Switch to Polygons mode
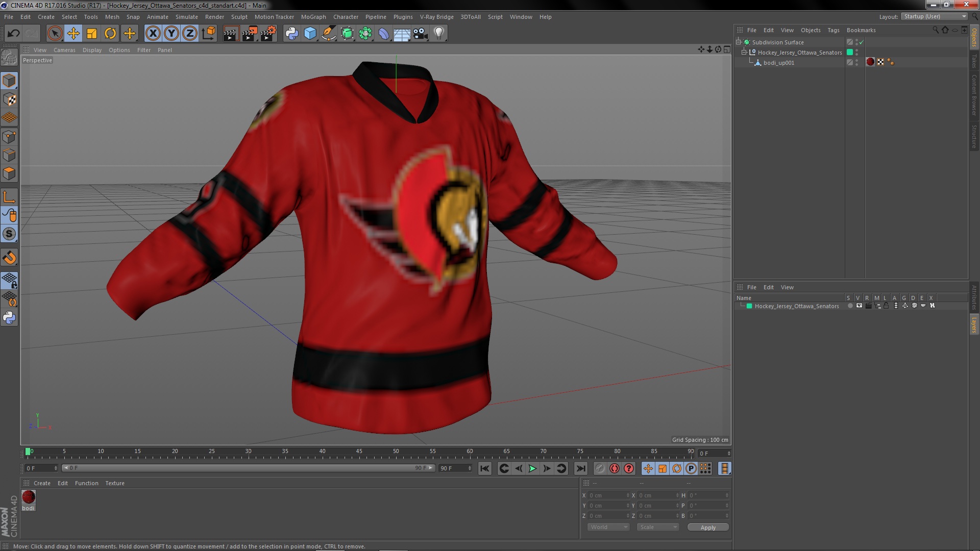 click(9, 173)
